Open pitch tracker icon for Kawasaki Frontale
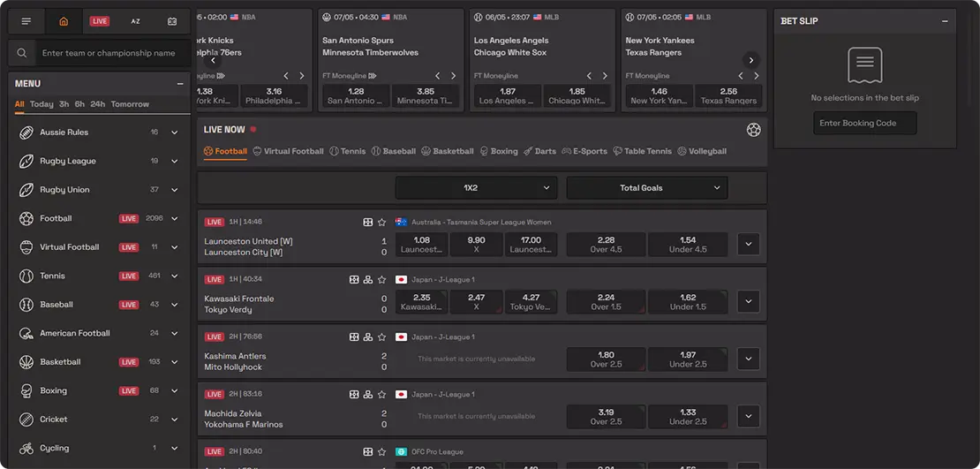This screenshot has height=469, width=980. pos(354,279)
